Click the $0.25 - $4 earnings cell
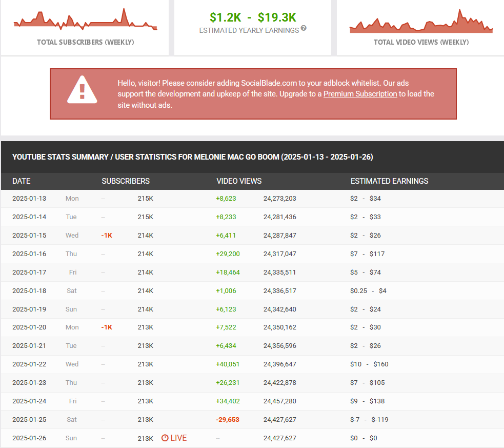Viewport: 504px width, 448px height. 368,291
